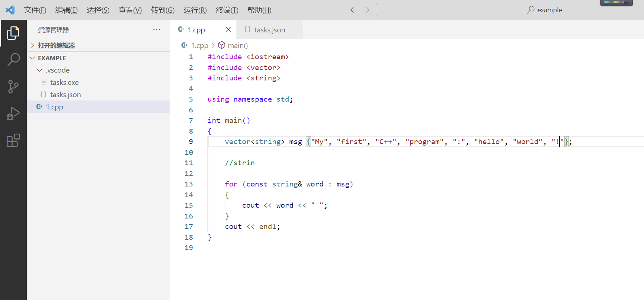644x300 pixels.
Task: Open the Source Control view icon
Action: pyautogui.click(x=13, y=87)
